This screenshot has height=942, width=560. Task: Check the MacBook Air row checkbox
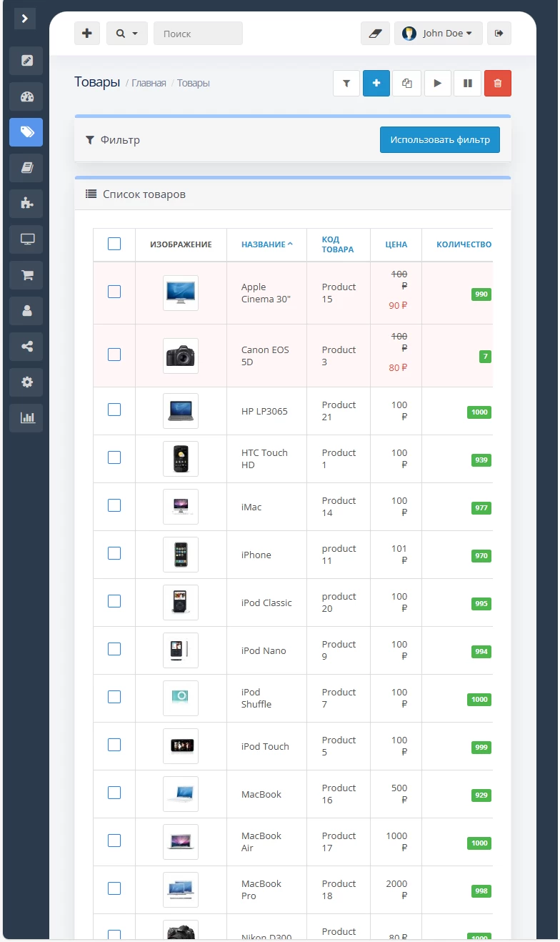(114, 841)
